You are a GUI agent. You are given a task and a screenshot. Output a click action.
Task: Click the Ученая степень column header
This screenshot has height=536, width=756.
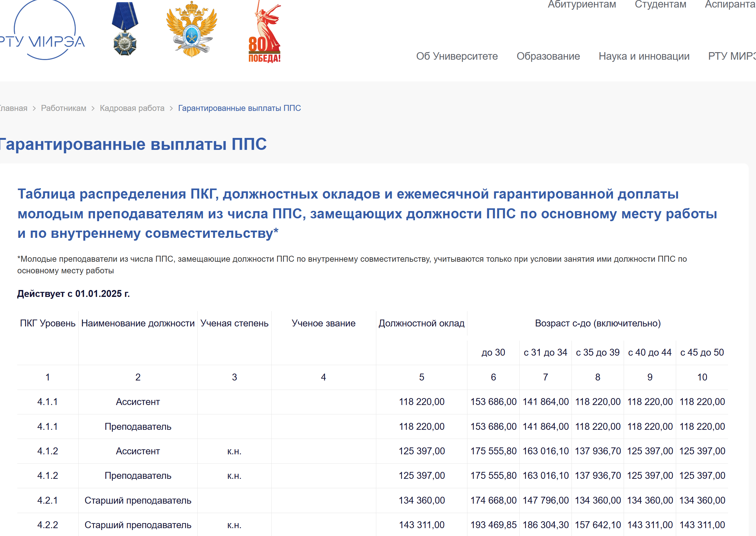(x=235, y=323)
